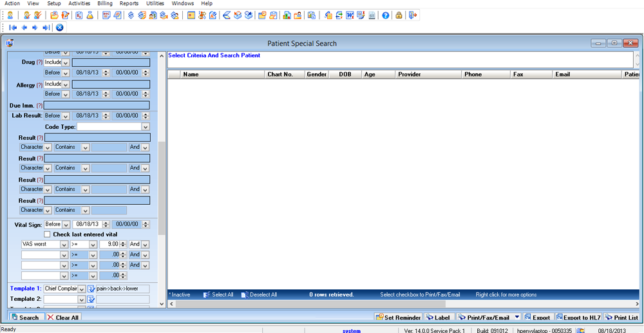This screenshot has height=333, width=644.
Task: Click the Search button
Action: pyautogui.click(x=26, y=318)
